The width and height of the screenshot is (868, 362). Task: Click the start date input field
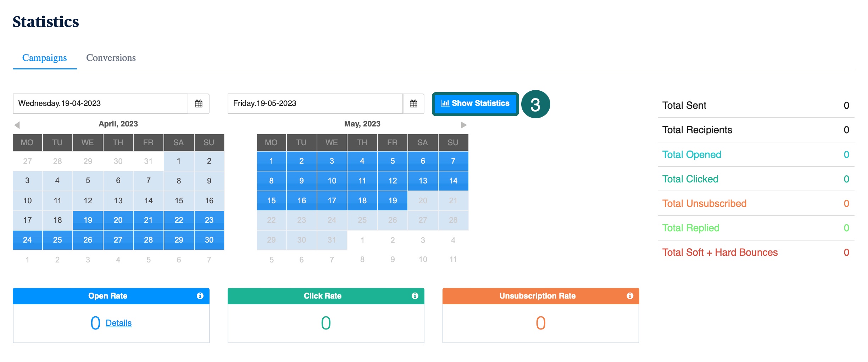click(100, 104)
